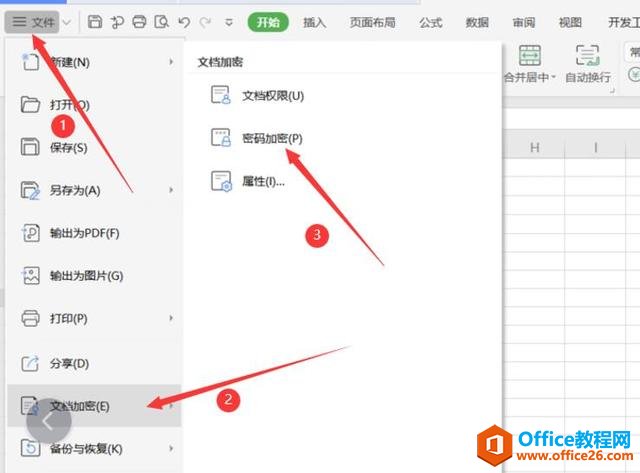Switch to the 开始 ribbon tab
The height and width of the screenshot is (473, 640).
point(268,22)
